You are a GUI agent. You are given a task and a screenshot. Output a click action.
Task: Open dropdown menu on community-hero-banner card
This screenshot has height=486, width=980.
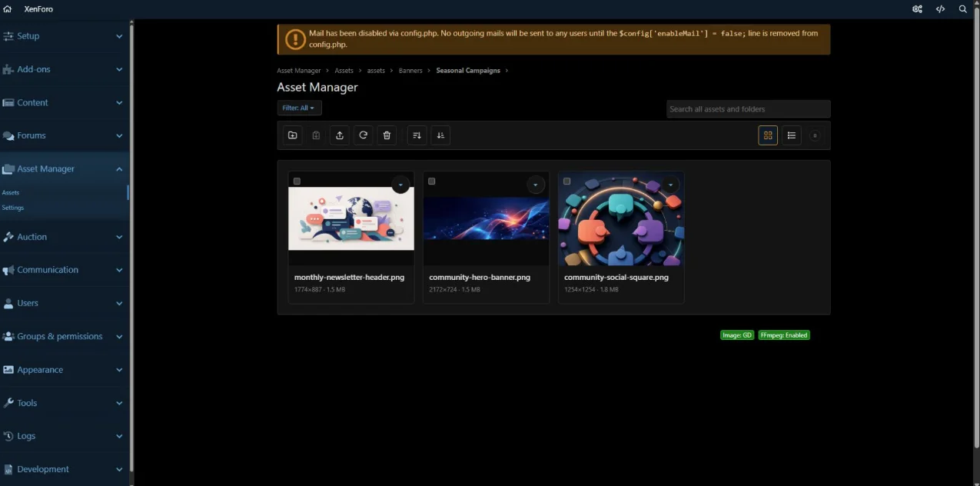pyautogui.click(x=536, y=185)
